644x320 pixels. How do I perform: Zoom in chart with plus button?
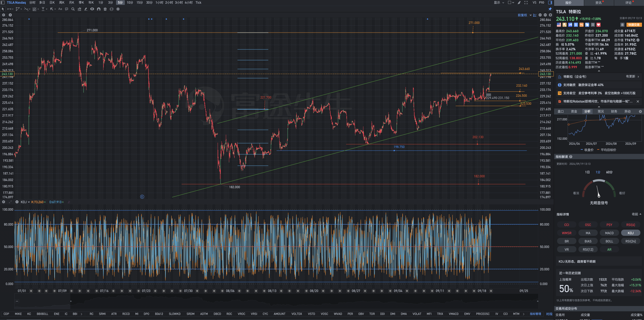click(x=550, y=15)
